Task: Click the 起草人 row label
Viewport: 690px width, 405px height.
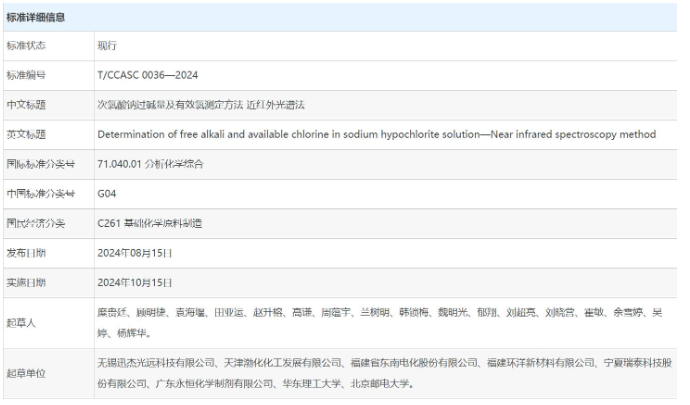Action: [x=22, y=322]
